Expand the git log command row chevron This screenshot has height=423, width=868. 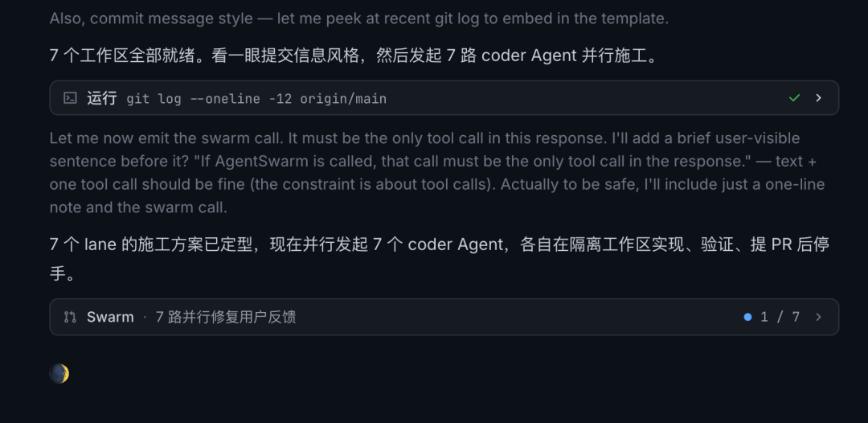pyautogui.click(x=819, y=98)
